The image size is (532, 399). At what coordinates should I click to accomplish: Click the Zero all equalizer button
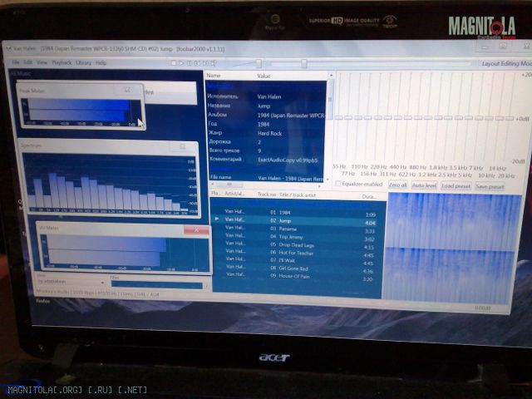(398, 185)
